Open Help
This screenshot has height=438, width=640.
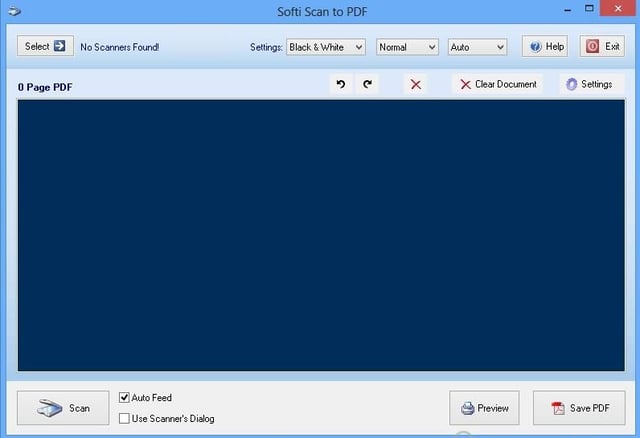545,47
